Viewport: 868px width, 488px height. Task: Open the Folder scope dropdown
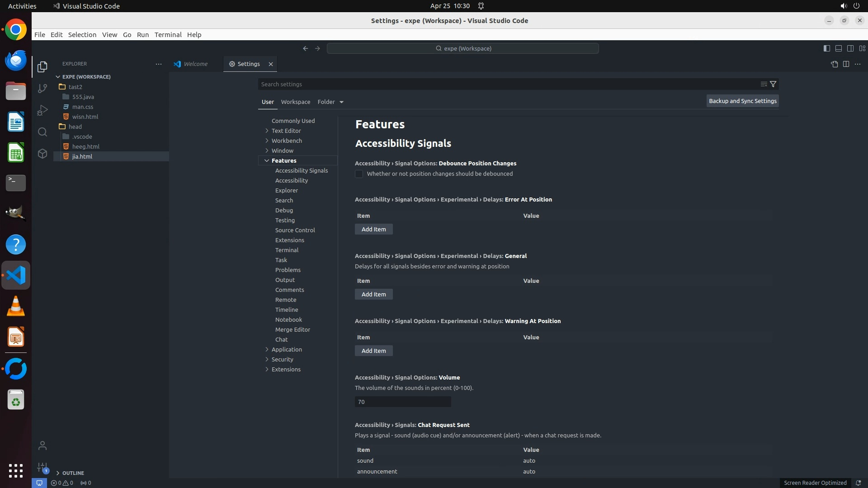[x=330, y=102]
